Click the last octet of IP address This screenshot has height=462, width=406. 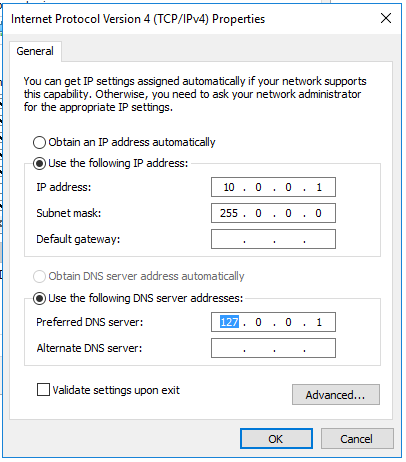[x=319, y=187]
